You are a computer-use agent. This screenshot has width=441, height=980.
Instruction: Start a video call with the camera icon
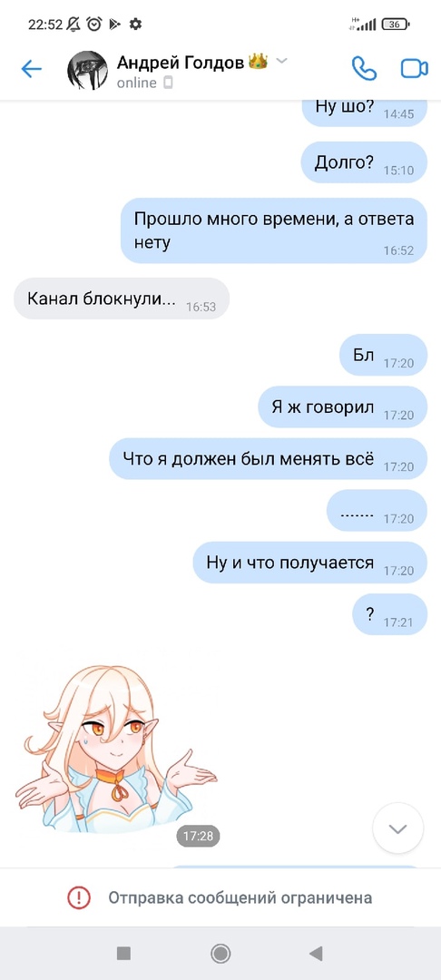click(414, 69)
